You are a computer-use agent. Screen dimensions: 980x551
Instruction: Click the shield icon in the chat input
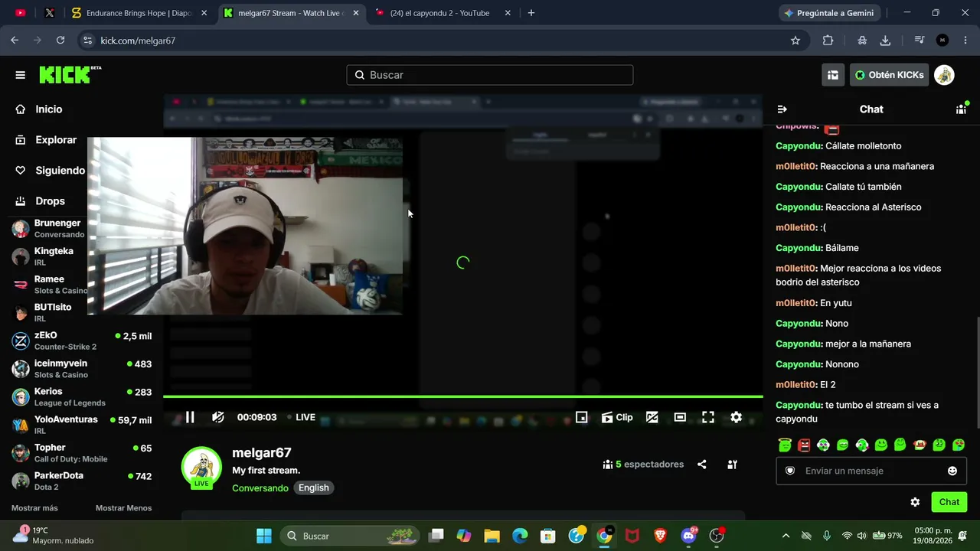790,471
